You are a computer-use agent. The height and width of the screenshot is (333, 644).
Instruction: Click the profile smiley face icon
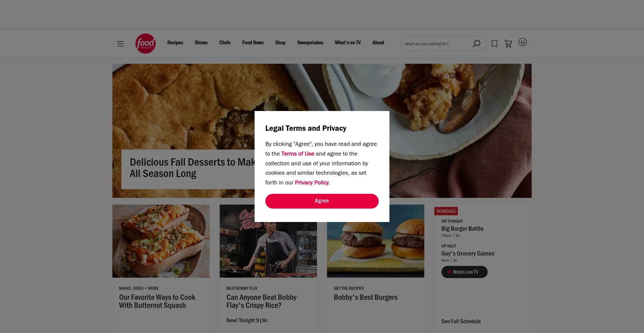coord(523,42)
